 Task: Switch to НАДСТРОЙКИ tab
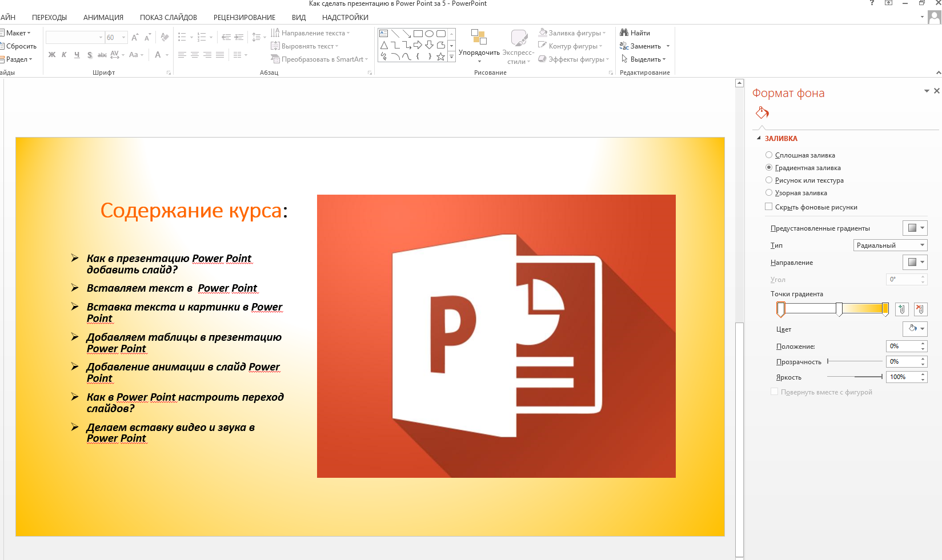(345, 18)
